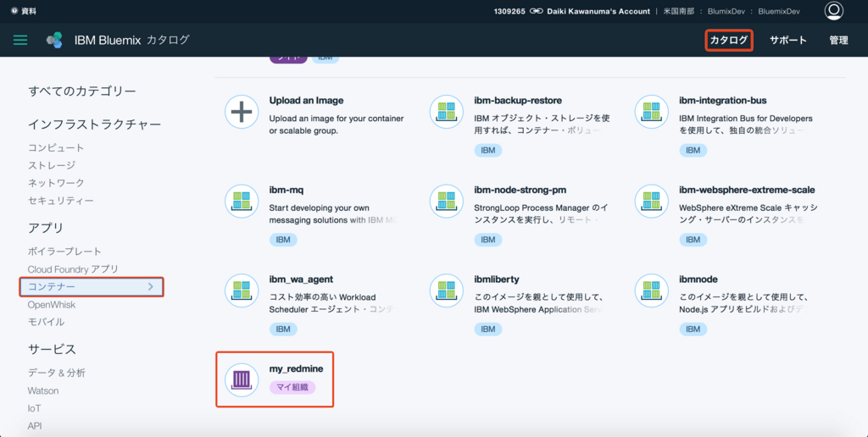Click Daiki Kawanuma's Account name
Image resolution: width=868 pixels, height=437 pixels.
[x=598, y=11]
